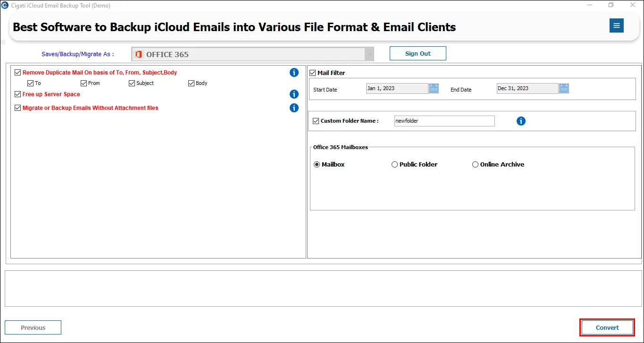Select the Public Folder radio button
The height and width of the screenshot is (343, 644).
pyautogui.click(x=394, y=165)
